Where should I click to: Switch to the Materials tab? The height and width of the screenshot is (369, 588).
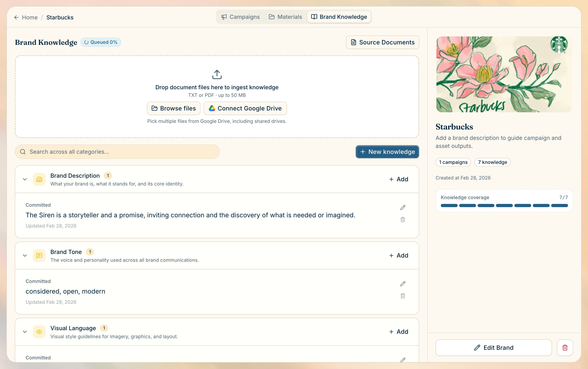click(285, 17)
